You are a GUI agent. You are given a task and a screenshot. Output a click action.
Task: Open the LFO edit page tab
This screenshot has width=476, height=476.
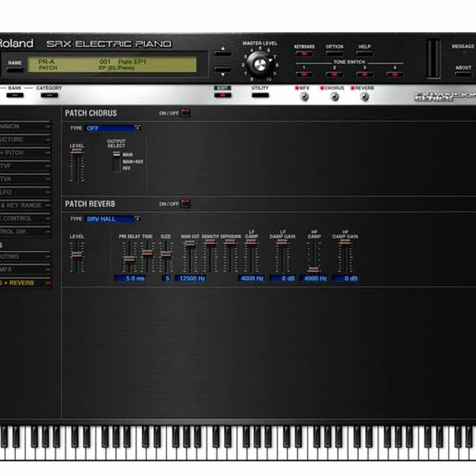(25, 192)
